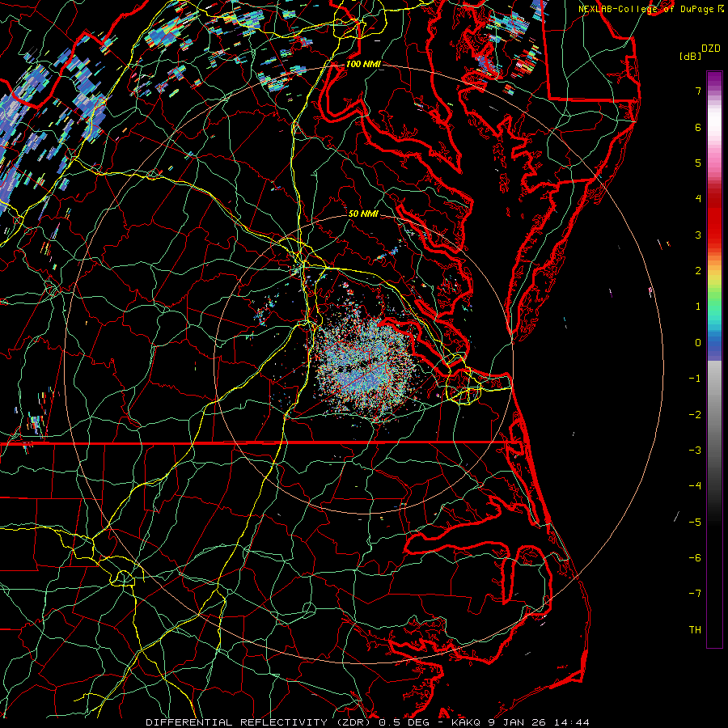Select the -1 value on the color scale
The image size is (728, 728).
[x=695, y=379]
